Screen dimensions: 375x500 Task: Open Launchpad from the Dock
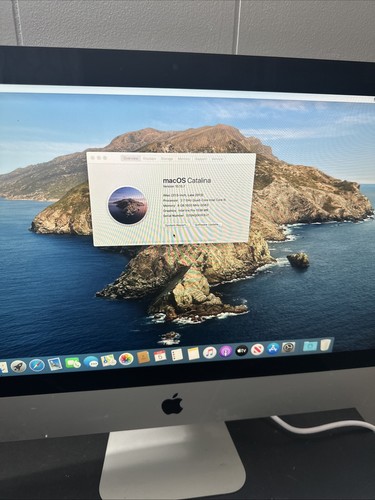tap(18, 367)
